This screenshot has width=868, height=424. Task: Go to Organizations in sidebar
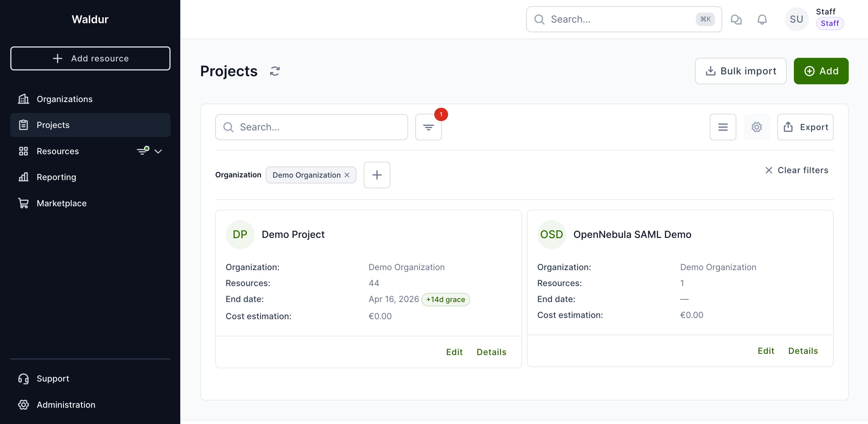point(64,99)
